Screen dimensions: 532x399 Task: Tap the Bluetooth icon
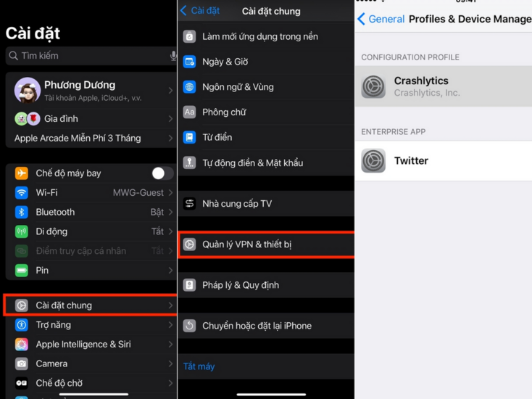[22, 213]
